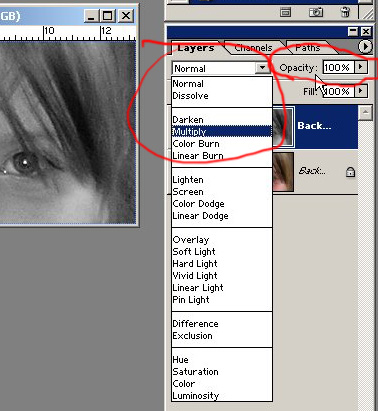
Task: Click lock icon on Background layer
Action: point(350,172)
